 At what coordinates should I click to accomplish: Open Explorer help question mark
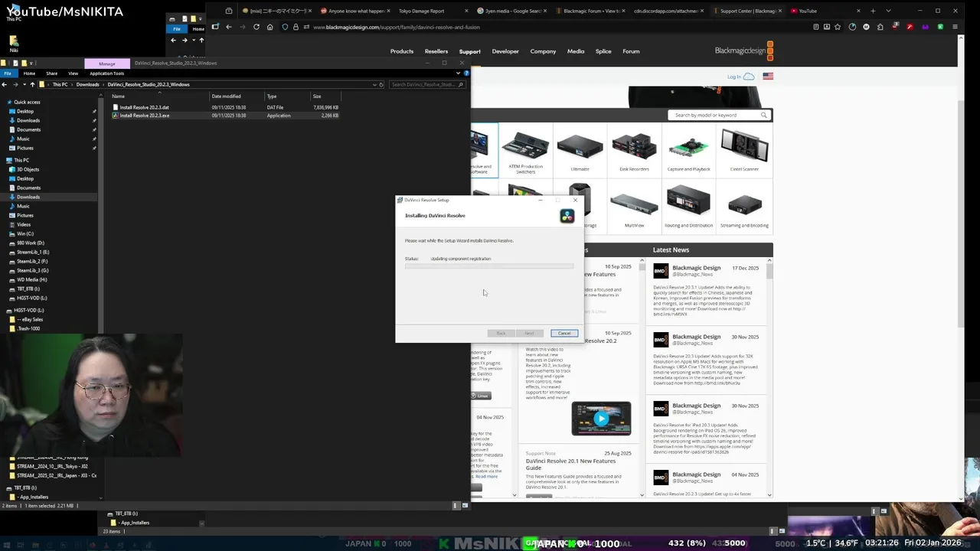point(466,73)
